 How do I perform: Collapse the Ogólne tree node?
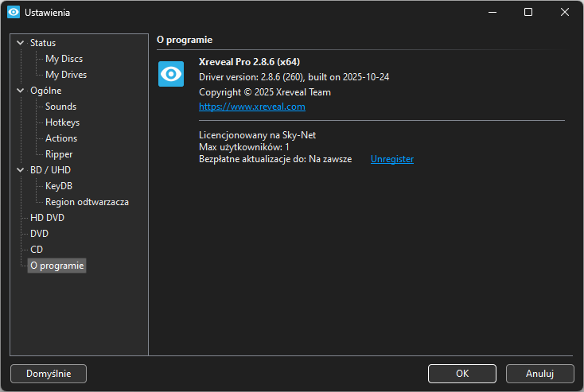(x=21, y=91)
